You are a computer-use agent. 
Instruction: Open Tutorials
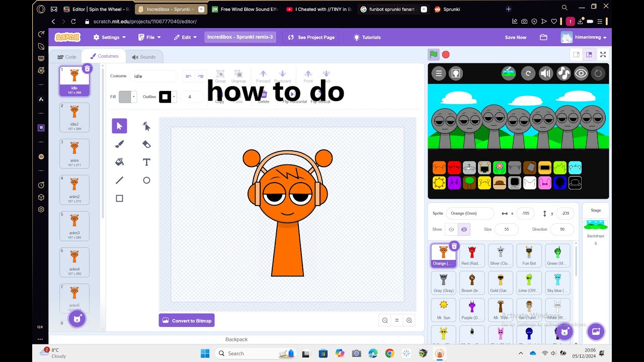tap(367, 37)
